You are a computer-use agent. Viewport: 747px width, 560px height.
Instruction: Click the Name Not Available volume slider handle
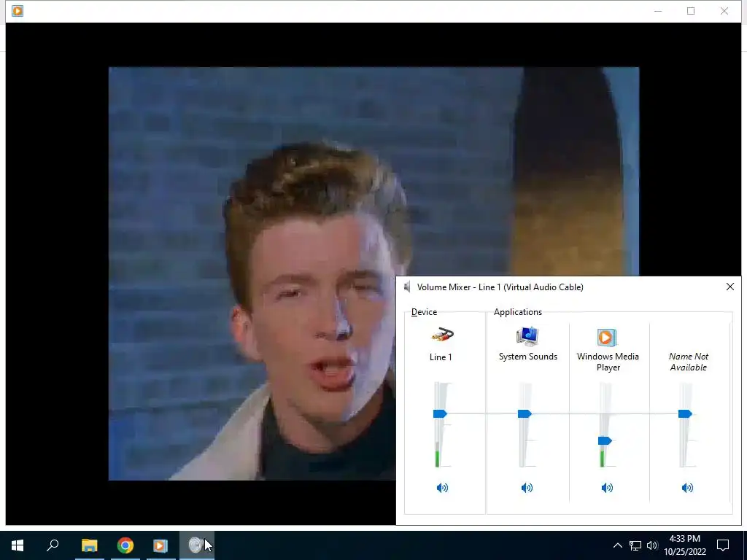685,413
